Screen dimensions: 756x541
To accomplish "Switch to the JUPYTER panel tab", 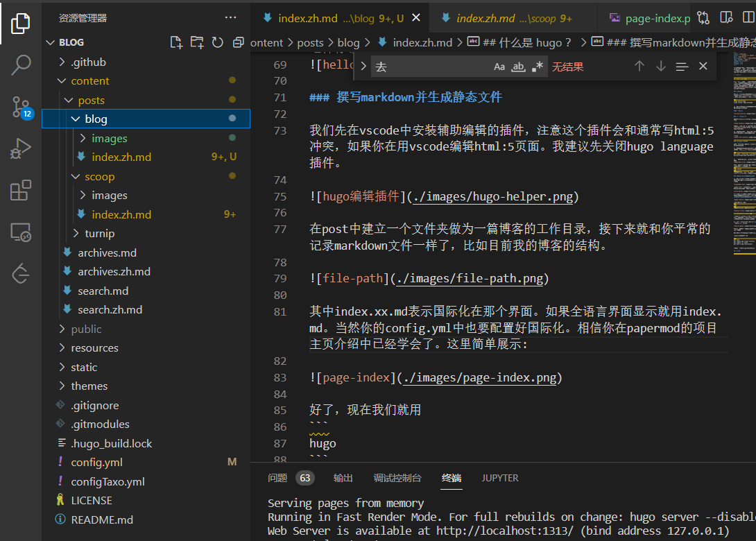I will point(500,478).
